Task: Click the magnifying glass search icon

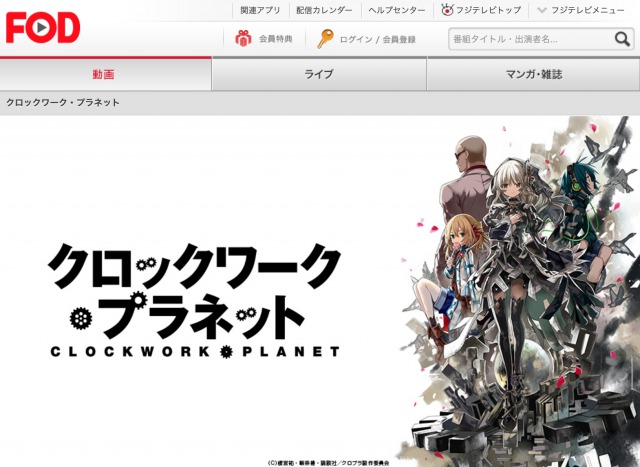Action: tap(622, 39)
